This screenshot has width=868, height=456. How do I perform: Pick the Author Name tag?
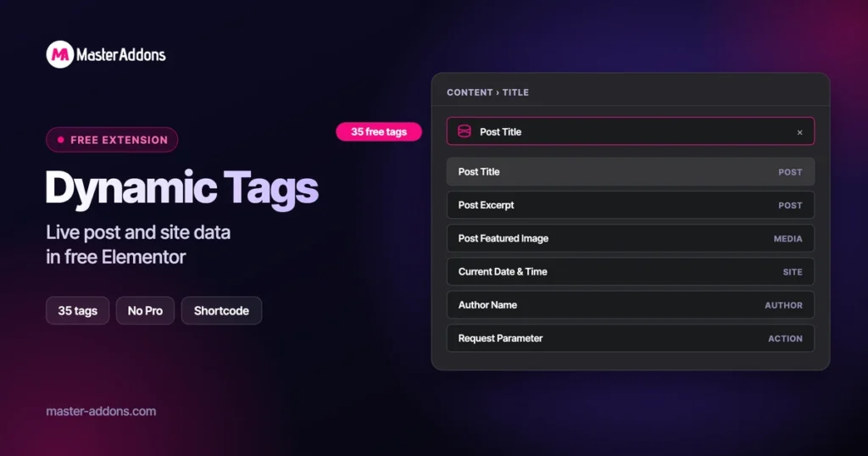tap(631, 304)
